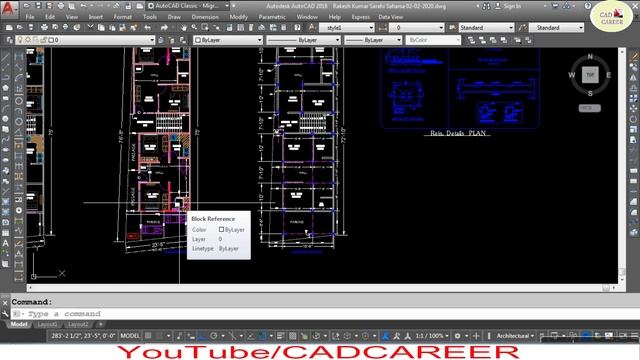
Task: Toggle layer 0 on/off lightbulb
Action: 20,40
